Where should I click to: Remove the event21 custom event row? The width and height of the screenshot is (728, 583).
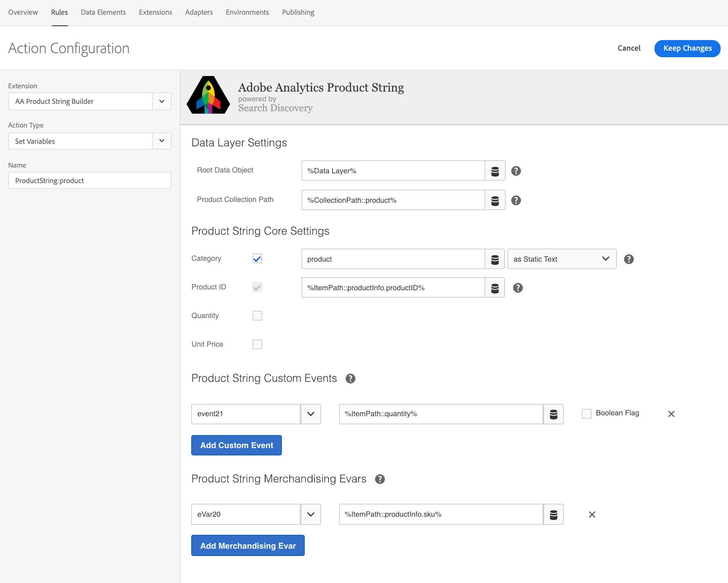coord(671,414)
